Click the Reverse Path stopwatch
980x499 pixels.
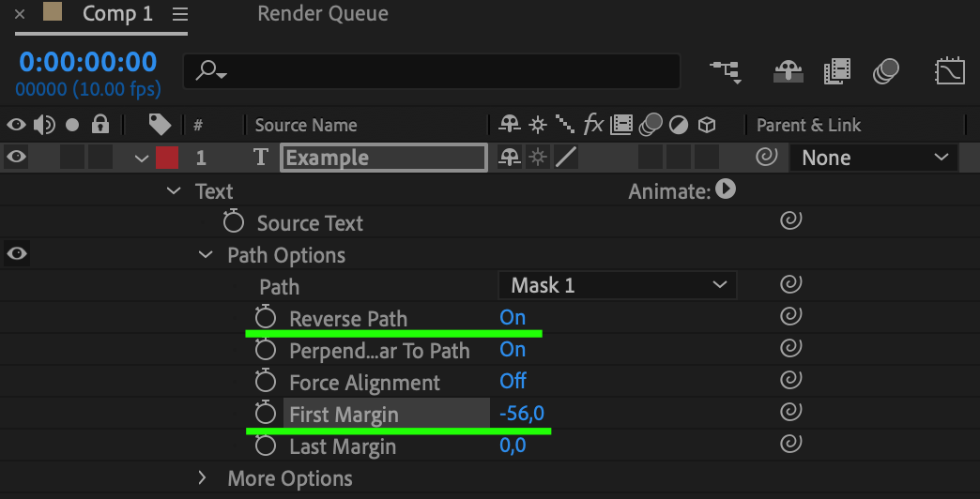[x=266, y=317]
